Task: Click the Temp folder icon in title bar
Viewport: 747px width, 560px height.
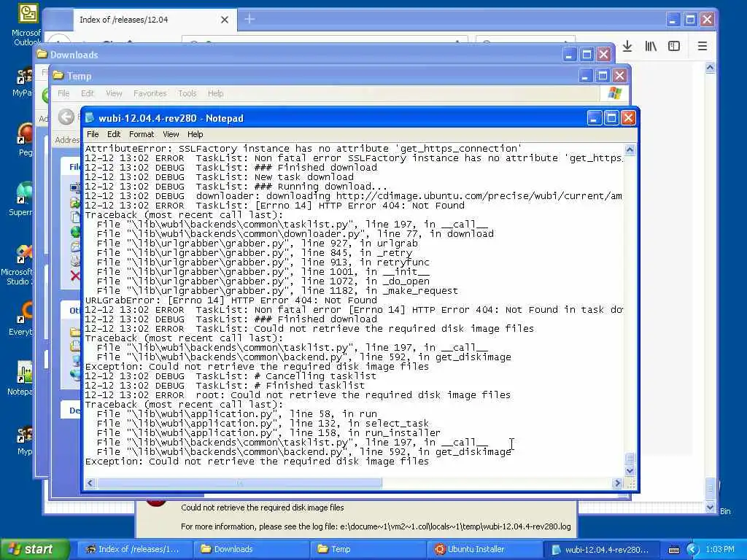Action: point(58,75)
